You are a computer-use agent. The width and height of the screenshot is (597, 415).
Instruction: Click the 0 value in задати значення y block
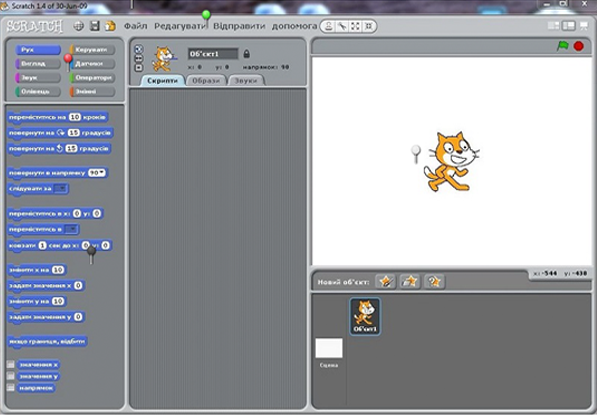[78, 317]
